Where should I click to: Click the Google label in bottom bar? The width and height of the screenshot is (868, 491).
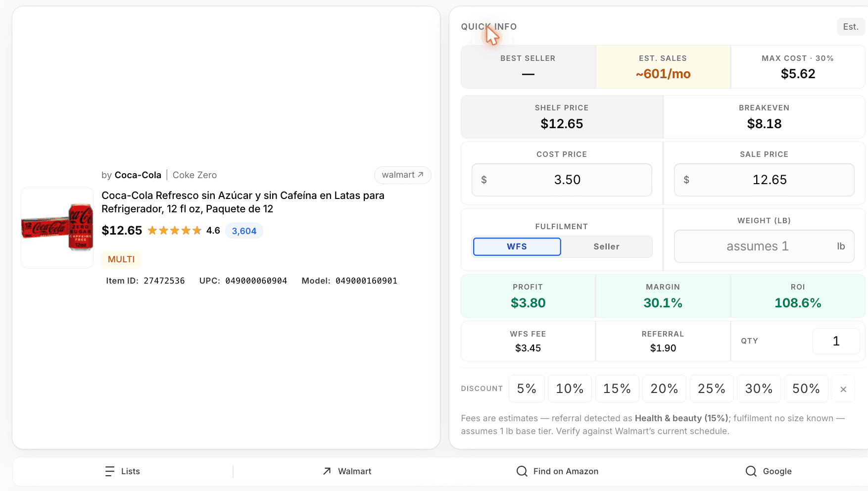(x=777, y=471)
